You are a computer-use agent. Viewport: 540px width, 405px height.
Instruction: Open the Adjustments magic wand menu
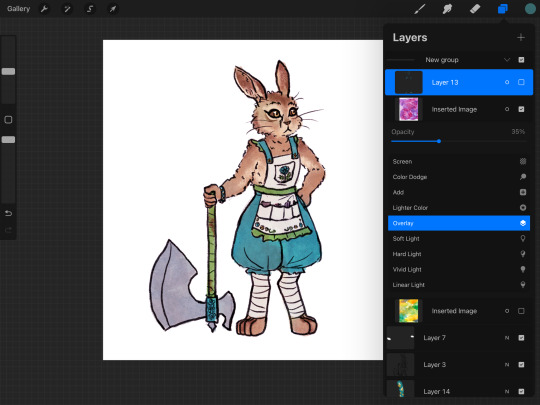[67, 9]
